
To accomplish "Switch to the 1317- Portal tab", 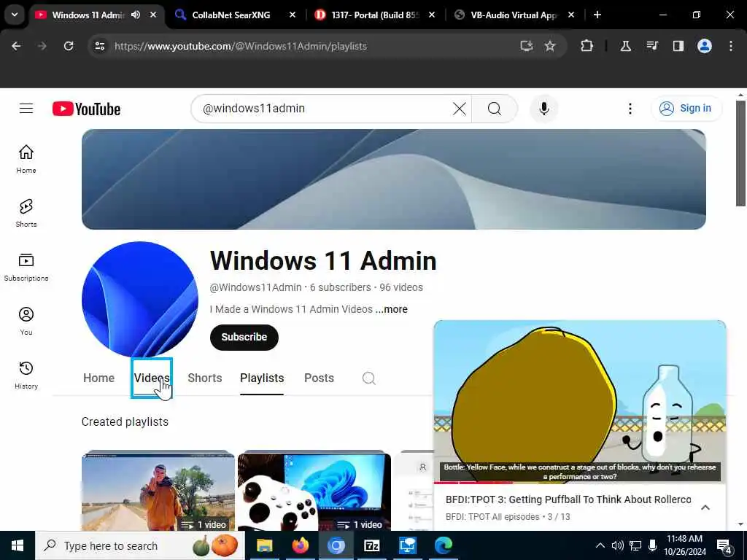I will click(374, 15).
